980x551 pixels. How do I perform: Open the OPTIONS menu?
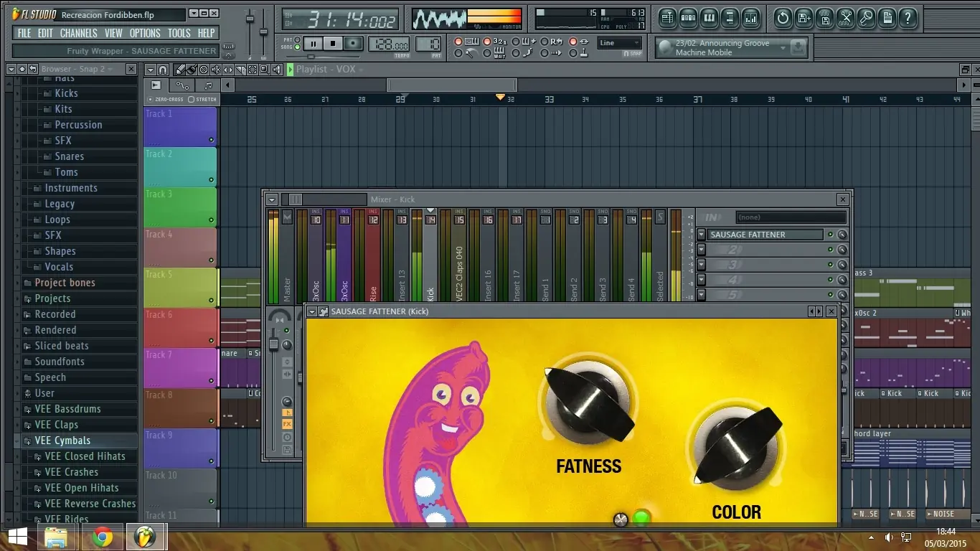click(145, 33)
